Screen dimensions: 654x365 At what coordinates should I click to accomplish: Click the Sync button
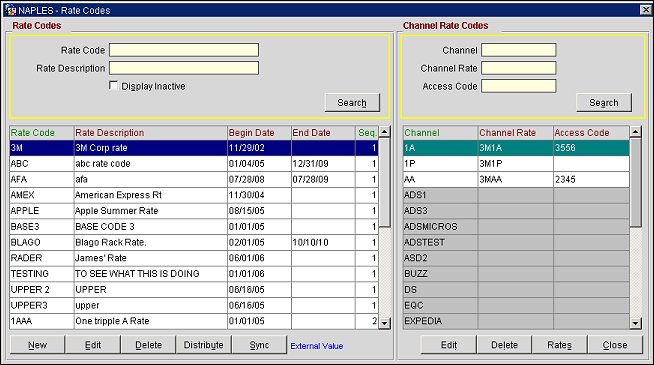click(259, 345)
